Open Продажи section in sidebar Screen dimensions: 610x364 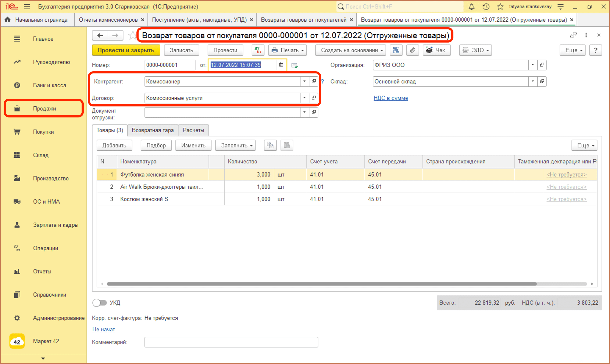(44, 108)
